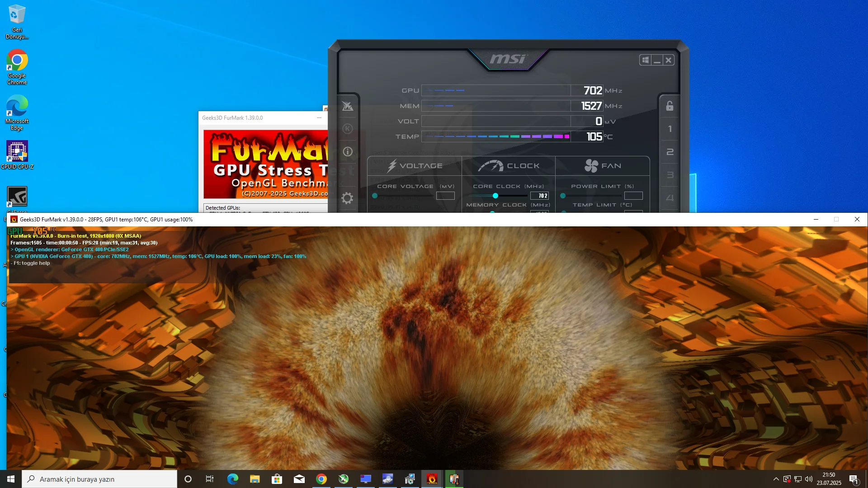Toggle the profile lock icon
Image resolution: width=868 pixels, height=488 pixels.
click(670, 106)
